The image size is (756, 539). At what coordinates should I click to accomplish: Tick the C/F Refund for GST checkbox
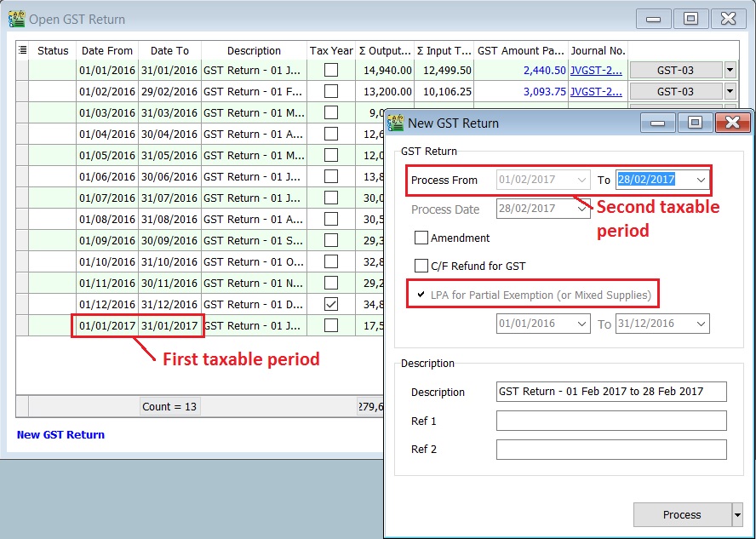(421, 266)
